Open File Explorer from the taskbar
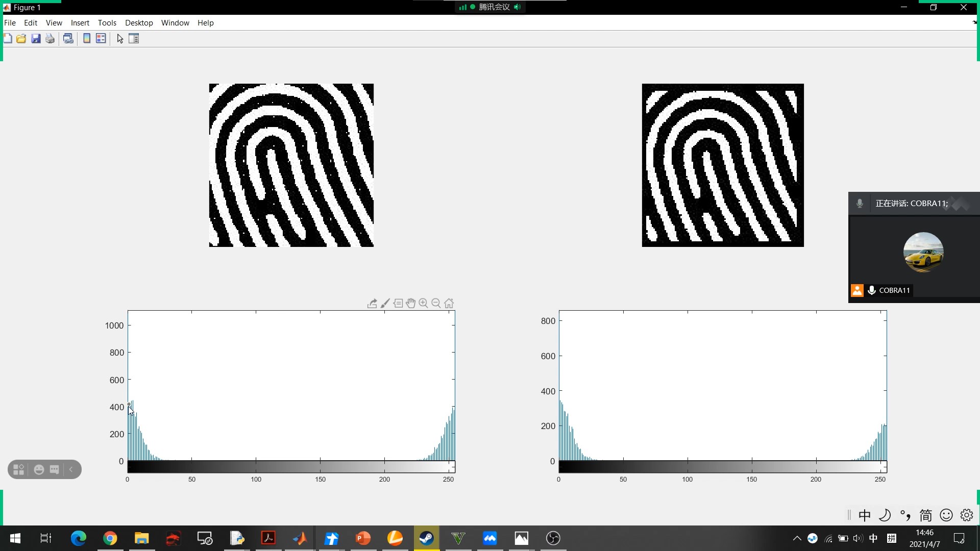Screen dimensions: 980x551 [142, 538]
